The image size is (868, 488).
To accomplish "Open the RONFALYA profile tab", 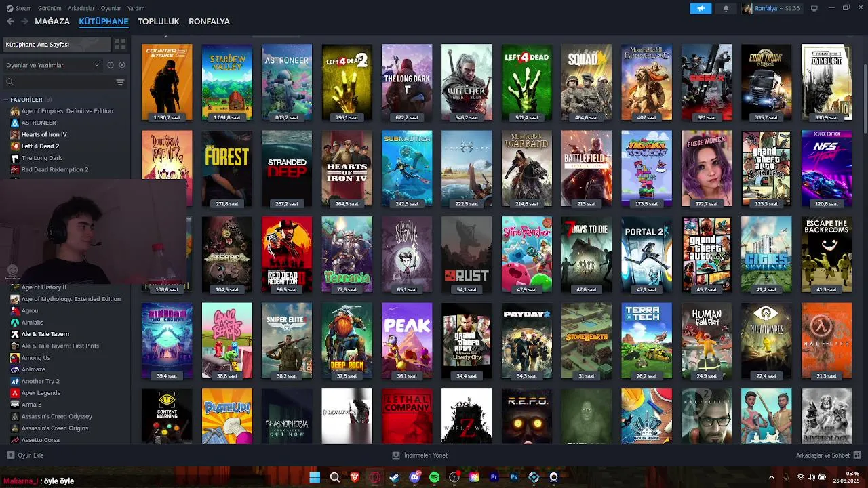I will click(x=209, y=22).
